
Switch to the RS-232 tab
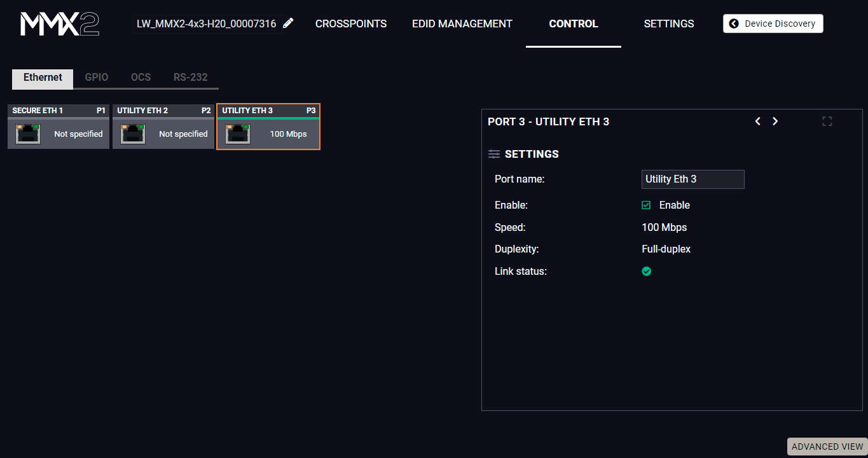point(191,78)
